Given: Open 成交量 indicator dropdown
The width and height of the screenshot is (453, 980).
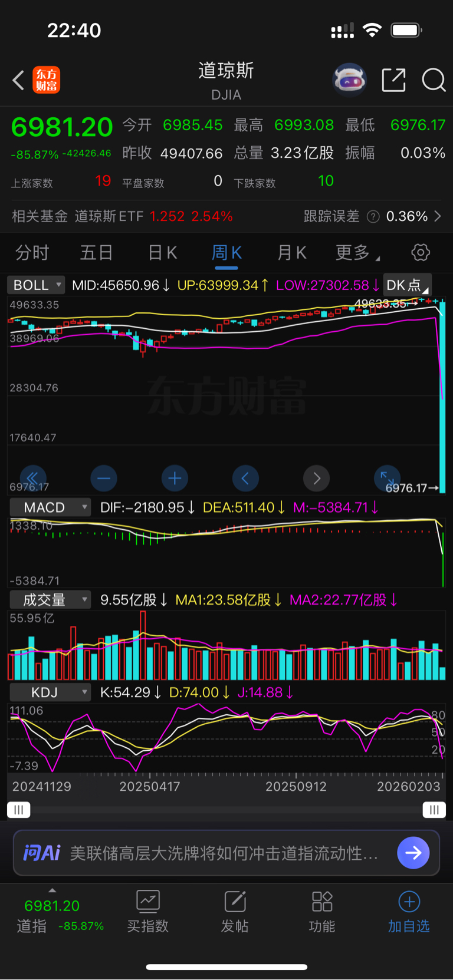Looking at the screenshot, I should click(x=50, y=600).
